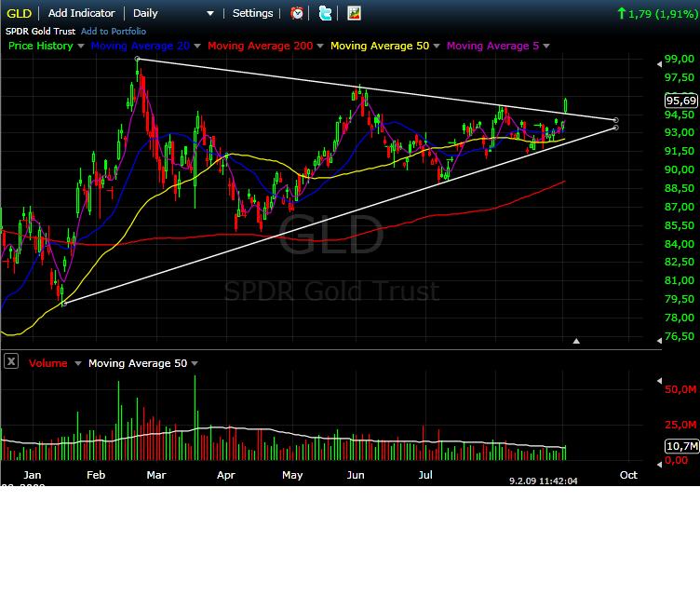Click the chart image export icon

click(354, 13)
